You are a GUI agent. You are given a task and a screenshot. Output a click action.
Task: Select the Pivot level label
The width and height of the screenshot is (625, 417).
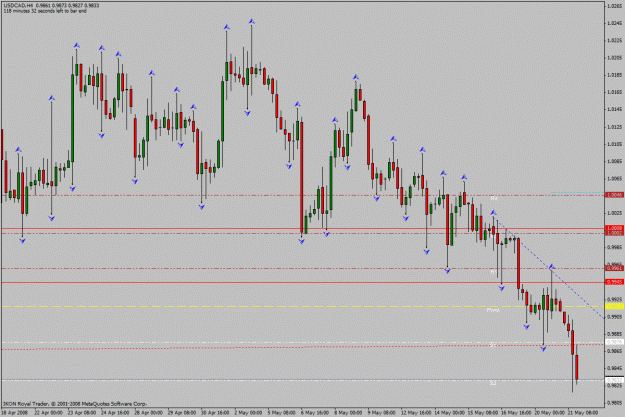(x=493, y=309)
